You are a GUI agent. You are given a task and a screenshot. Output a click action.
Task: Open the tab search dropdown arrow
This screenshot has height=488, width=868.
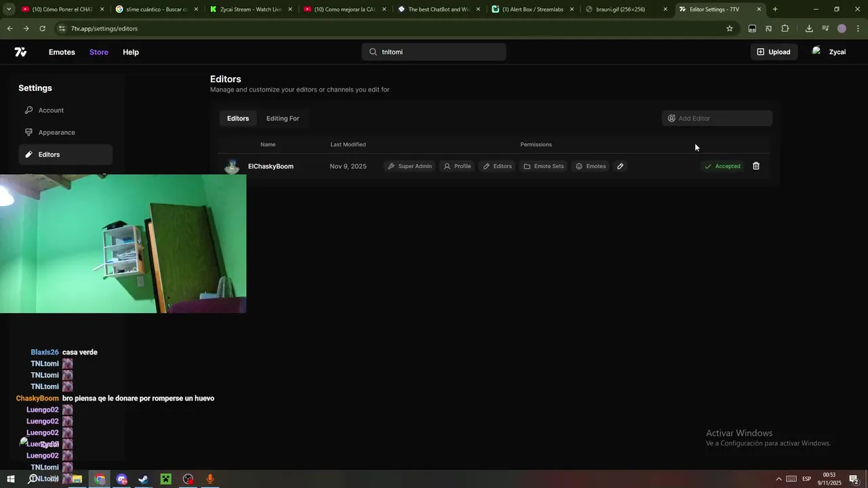tap(9, 9)
